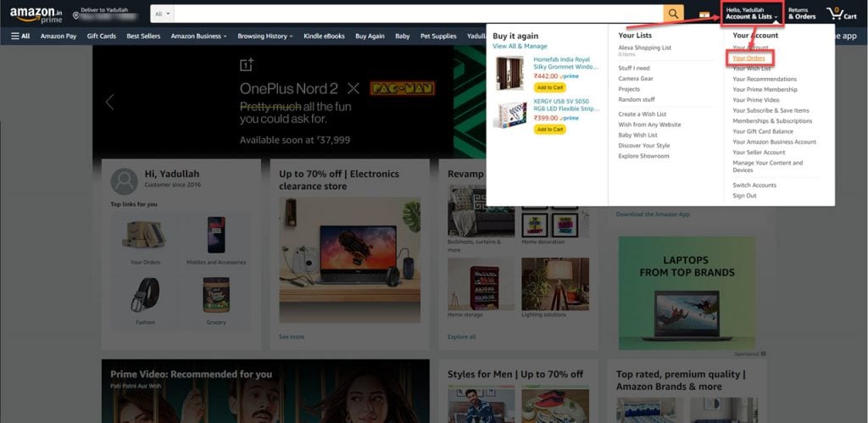Open Your Amazon Business Account
The width and height of the screenshot is (868, 423).
pyautogui.click(x=775, y=142)
